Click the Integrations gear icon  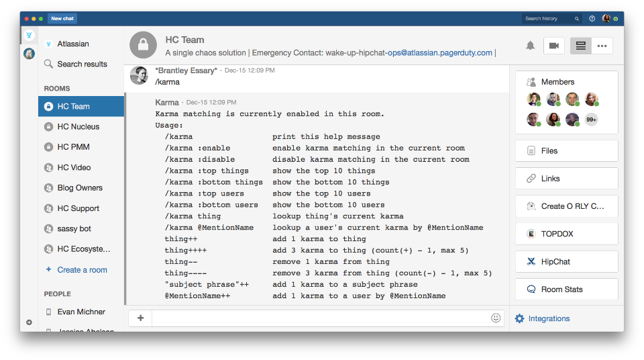coord(519,318)
